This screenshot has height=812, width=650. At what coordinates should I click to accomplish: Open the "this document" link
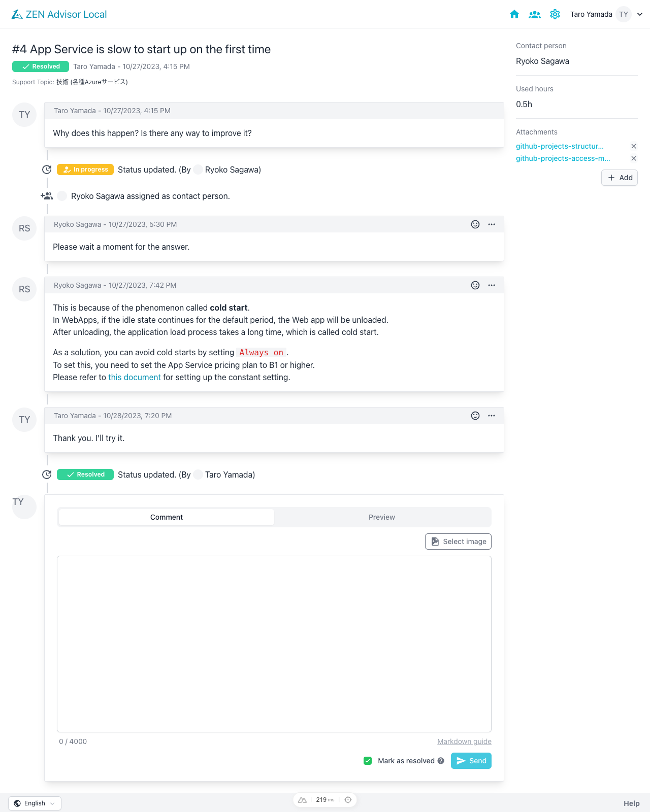coord(135,378)
